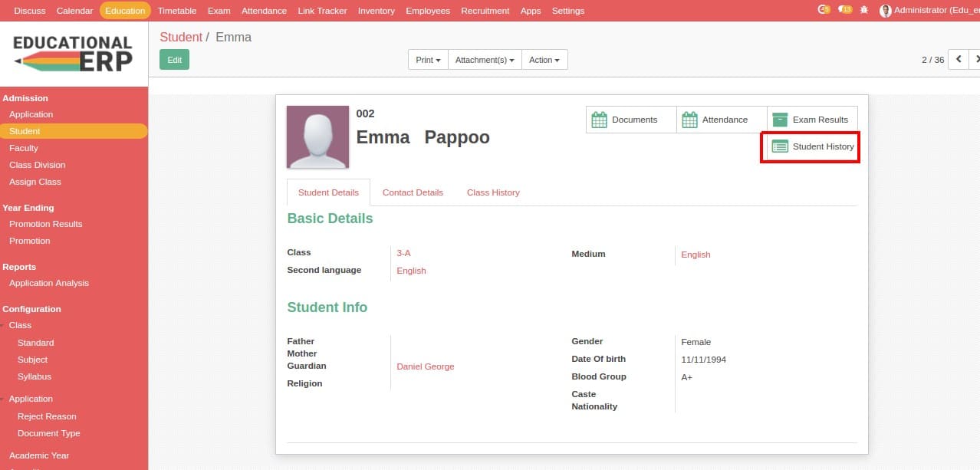This screenshot has height=470, width=980.
Task: Open Document Type configuration item
Action: (49, 433)
